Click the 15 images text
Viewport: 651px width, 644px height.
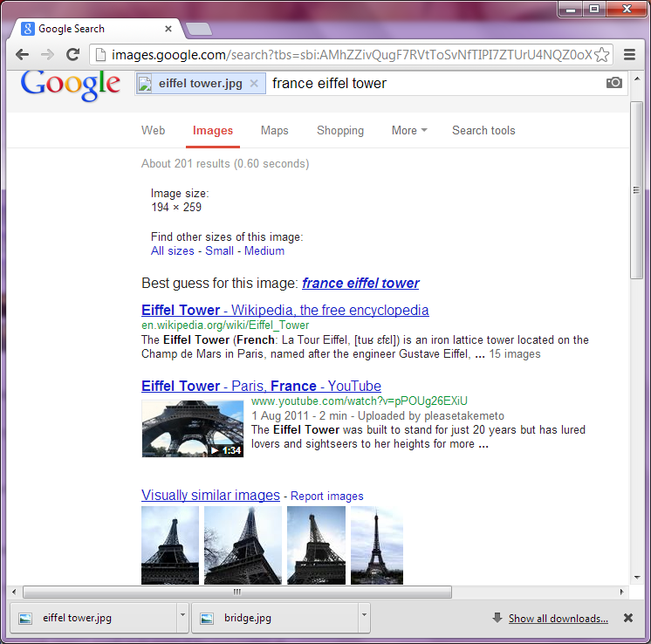point(514,353)
